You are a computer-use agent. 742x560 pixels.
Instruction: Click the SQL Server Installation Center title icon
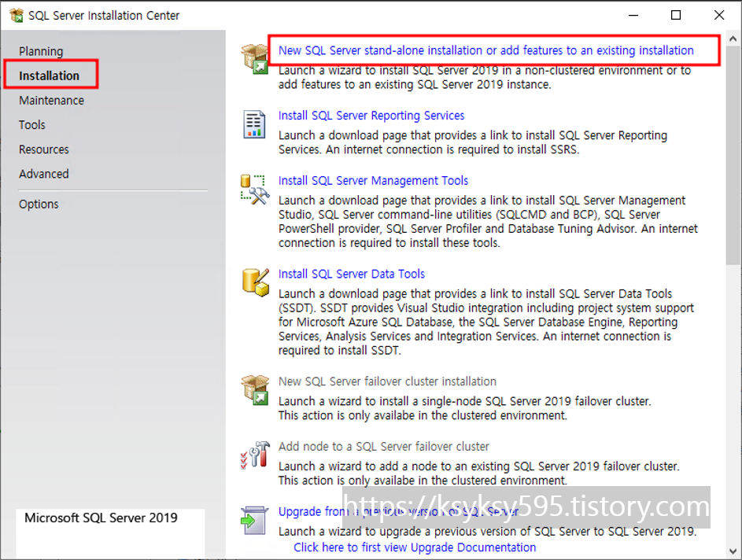tap(16, 15)
